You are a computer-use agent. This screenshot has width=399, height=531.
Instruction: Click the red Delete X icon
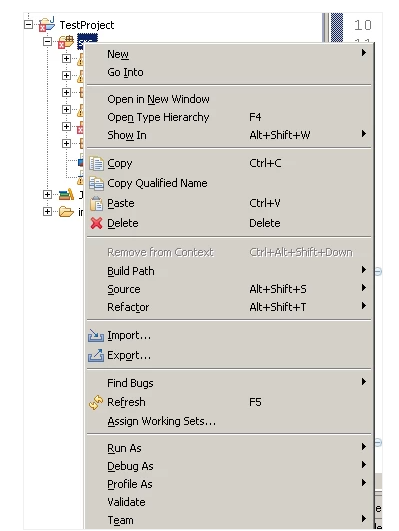point(96,223)
